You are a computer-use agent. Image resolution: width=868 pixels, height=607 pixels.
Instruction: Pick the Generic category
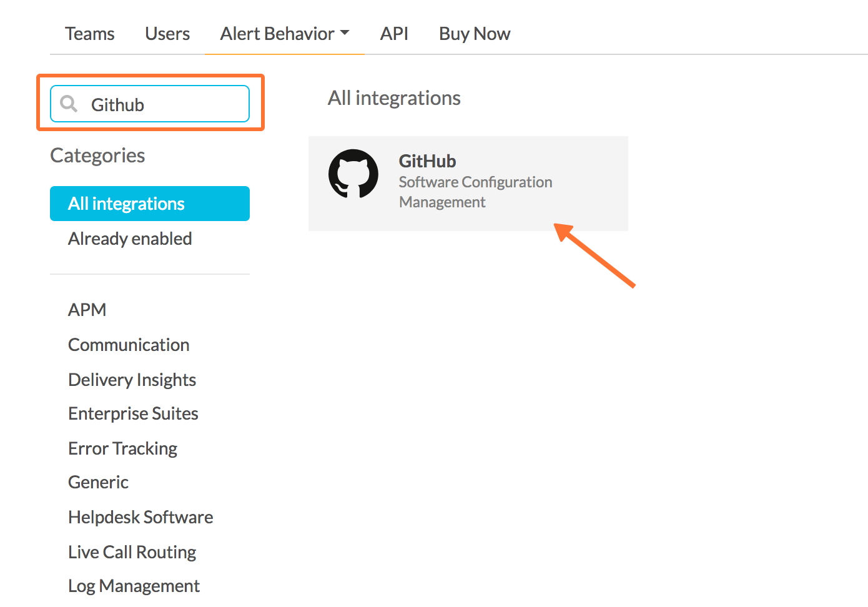[x=99, y=482]
